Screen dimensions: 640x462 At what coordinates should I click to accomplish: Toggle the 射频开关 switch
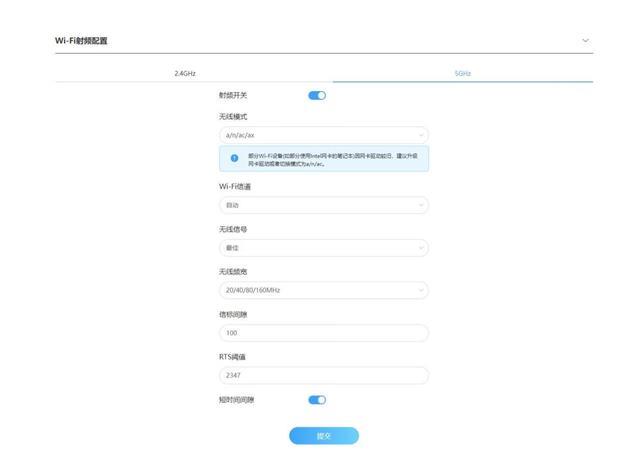(x=317, y=96)
